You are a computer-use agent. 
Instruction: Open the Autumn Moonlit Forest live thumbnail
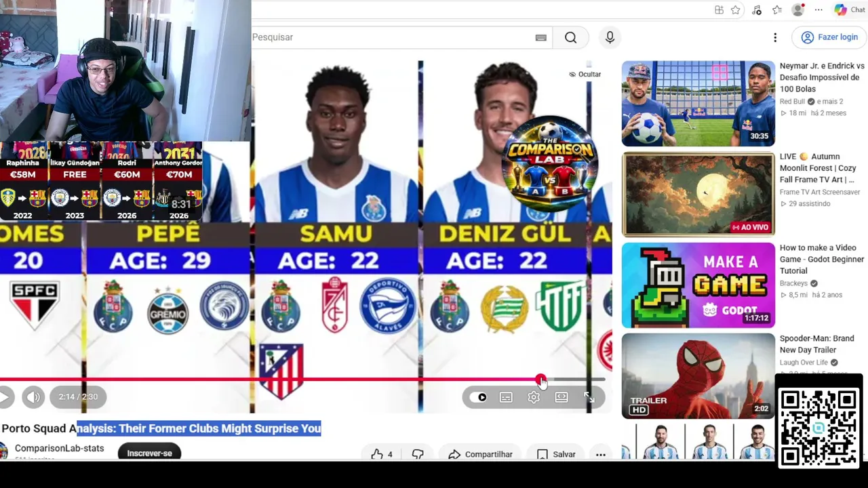[x=698, y=195]
